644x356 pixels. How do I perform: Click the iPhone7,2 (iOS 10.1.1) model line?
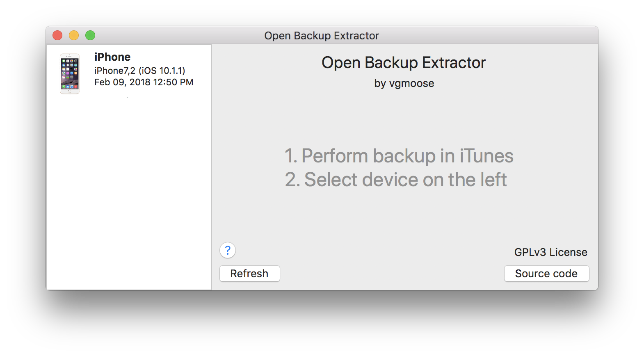tap(139, 71)
